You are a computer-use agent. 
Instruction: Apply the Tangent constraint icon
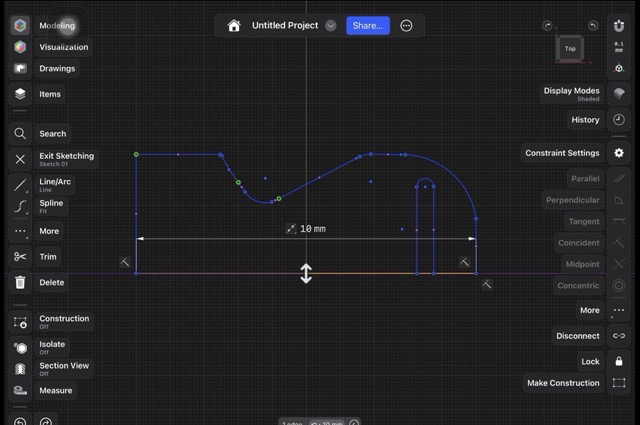pos(619,221)
